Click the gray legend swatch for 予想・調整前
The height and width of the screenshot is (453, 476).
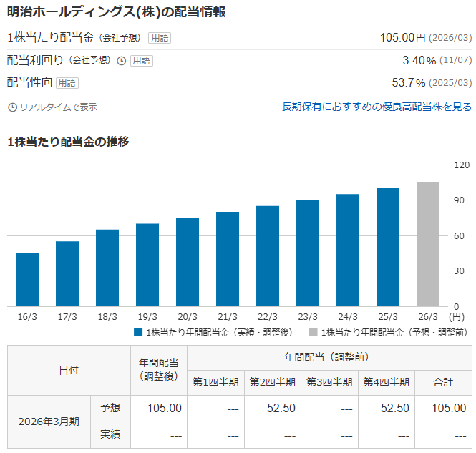[314, 332]
